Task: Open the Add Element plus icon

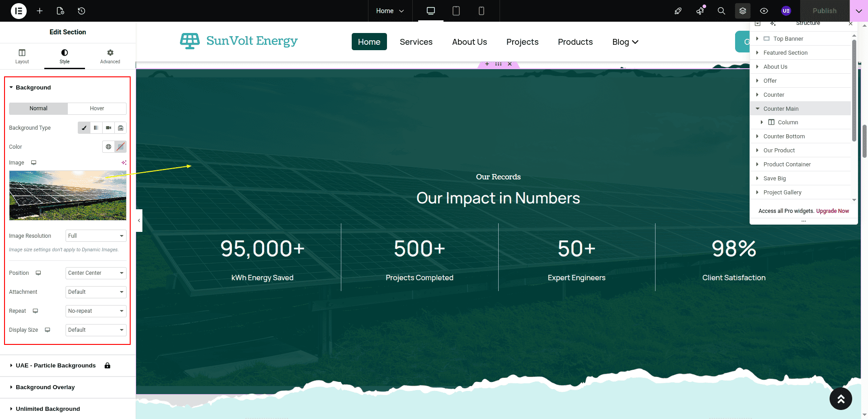Action: coord(40,11)
